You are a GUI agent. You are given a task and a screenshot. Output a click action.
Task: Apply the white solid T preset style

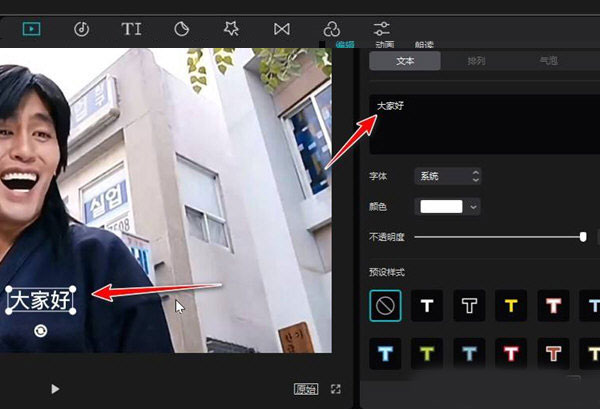tap(427, 306)
